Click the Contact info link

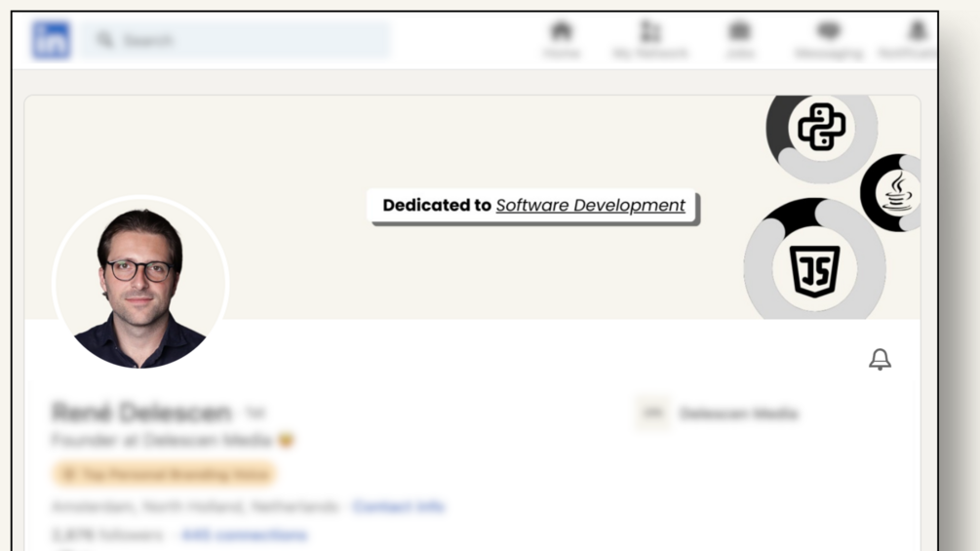click(398, 506)
